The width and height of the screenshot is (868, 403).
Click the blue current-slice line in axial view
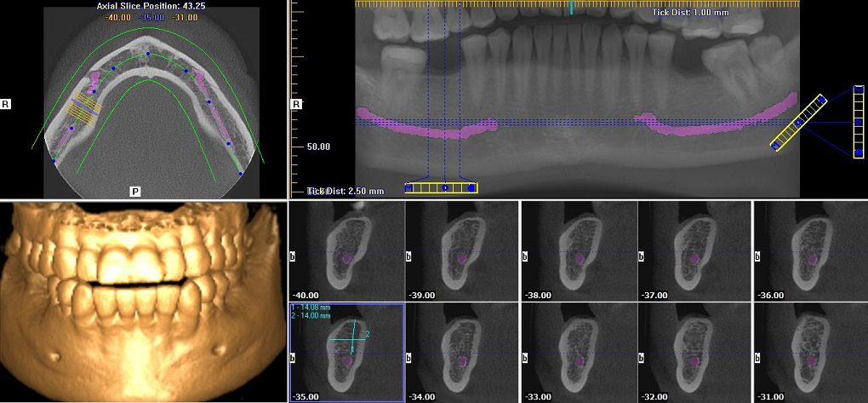point(87,107)
